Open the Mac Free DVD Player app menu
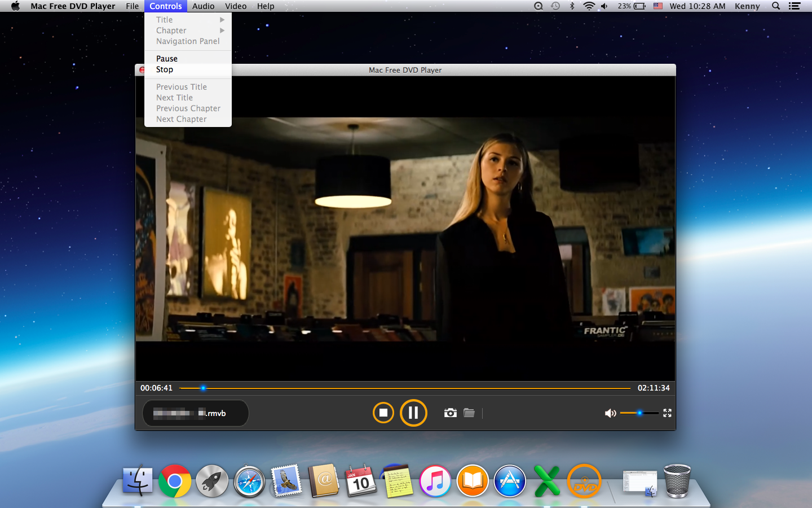Screen dimensions: 812x508 [73, 6]
